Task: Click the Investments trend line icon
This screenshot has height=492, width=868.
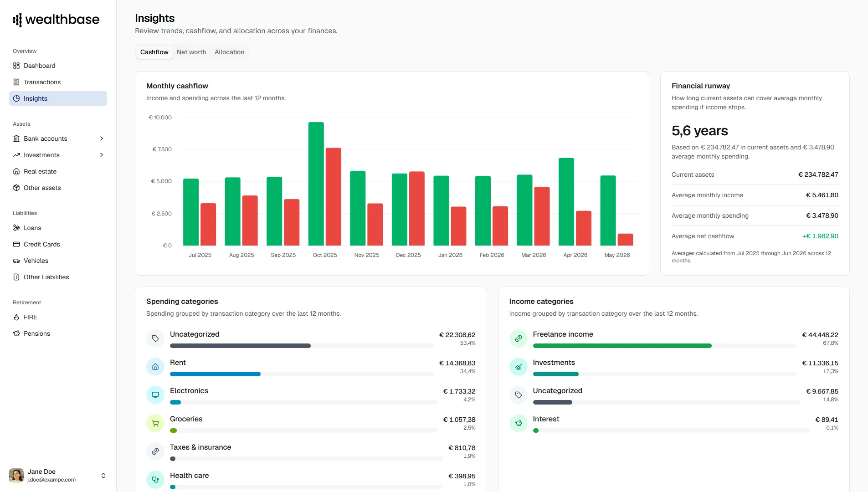Action: coord(16,155)
